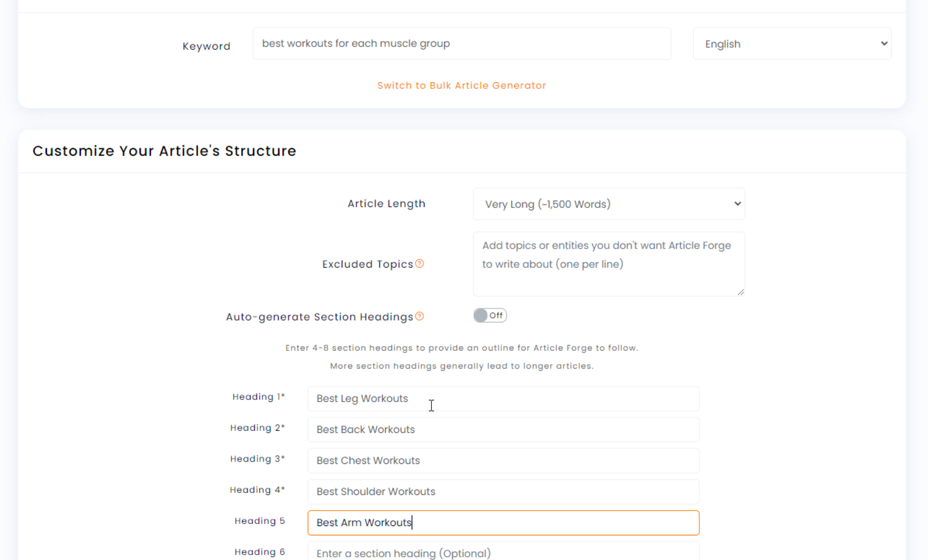928x560 pixels.
Task: Expand the Article Length dropdown
Action: [608, 204]
